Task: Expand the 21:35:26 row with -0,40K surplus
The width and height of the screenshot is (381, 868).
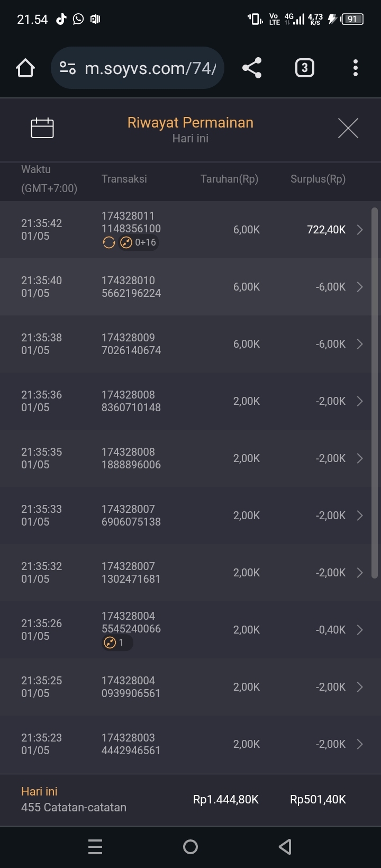Action: [x=360, y=630]
